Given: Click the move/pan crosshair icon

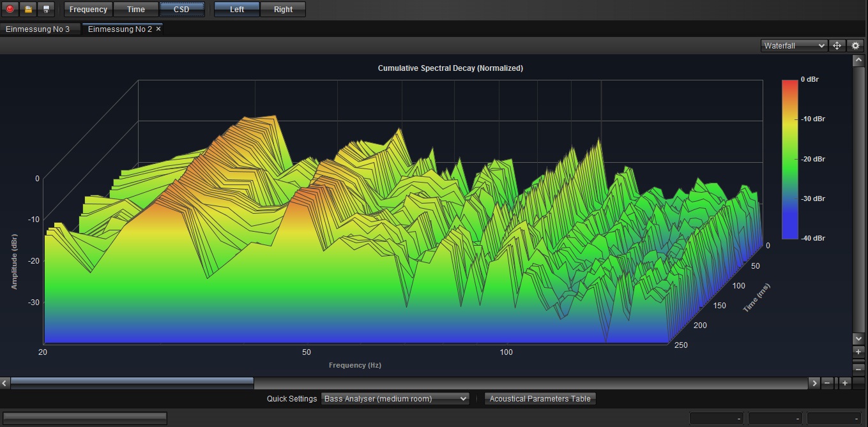Looking at the screenshot, I should tap(837, 46).
